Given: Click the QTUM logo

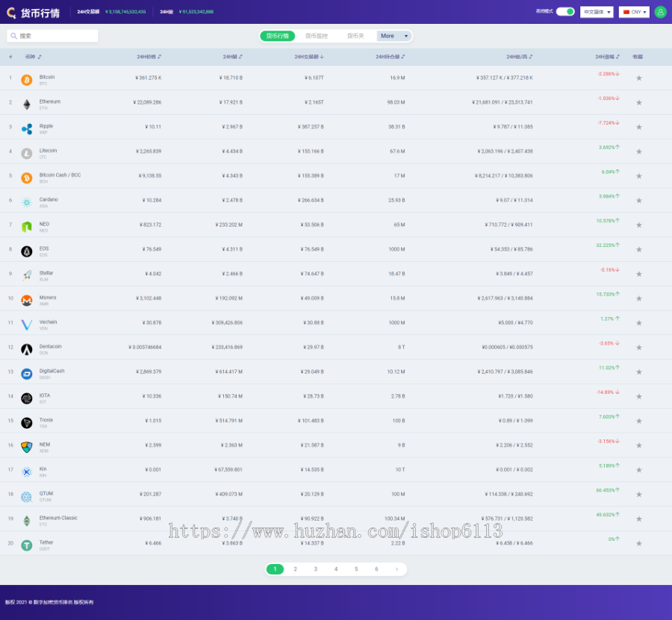Looking at the screenshot, I should (x=27, y=496).
